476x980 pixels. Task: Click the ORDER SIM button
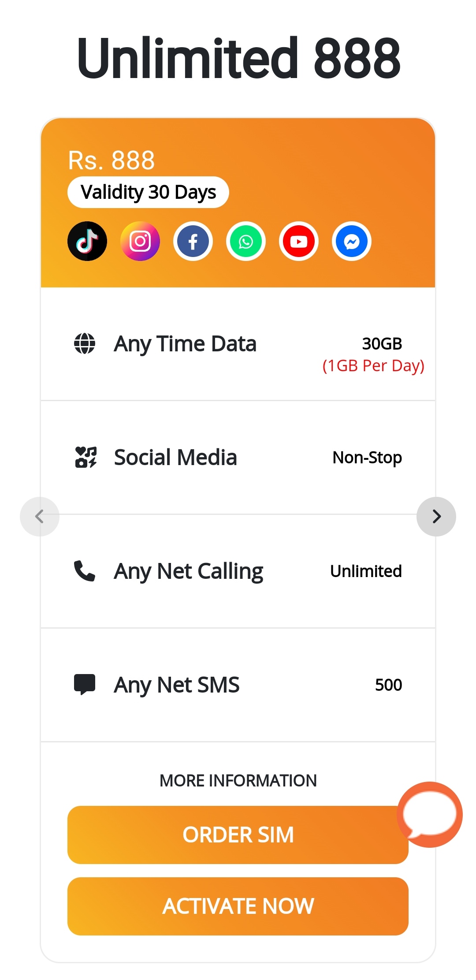click(238, 835)
